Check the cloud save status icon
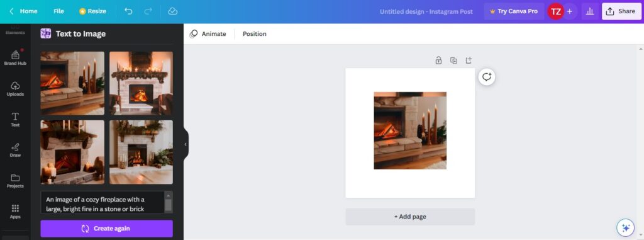 click(x=173, y=11)
